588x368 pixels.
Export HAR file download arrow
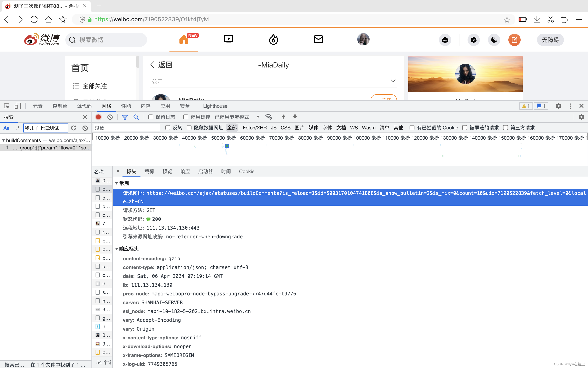295,117
